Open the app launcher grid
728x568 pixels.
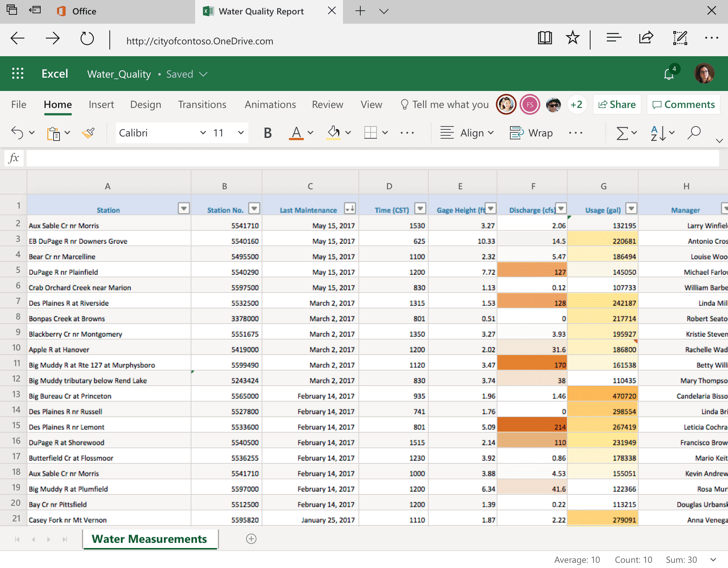coord(18,74)
